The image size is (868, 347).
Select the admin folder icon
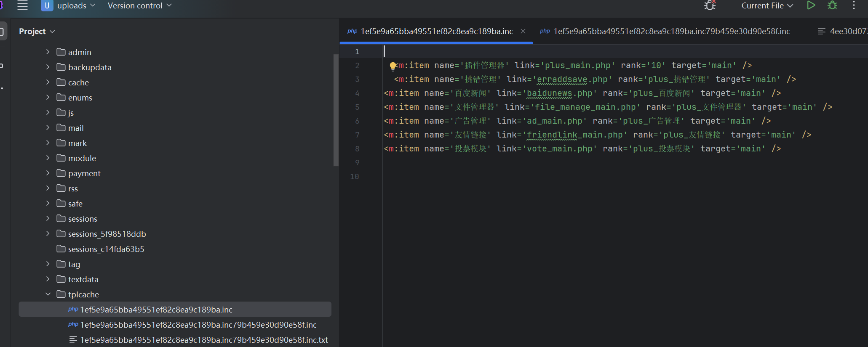pos(61,52)
